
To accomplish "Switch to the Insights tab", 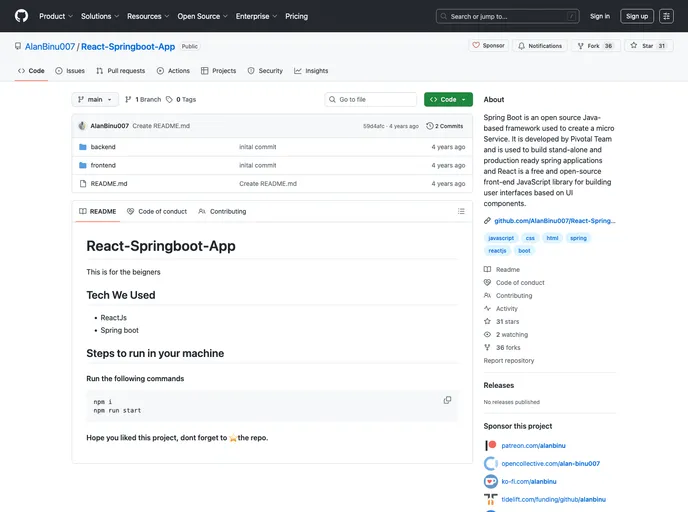I will coord(311,71).
